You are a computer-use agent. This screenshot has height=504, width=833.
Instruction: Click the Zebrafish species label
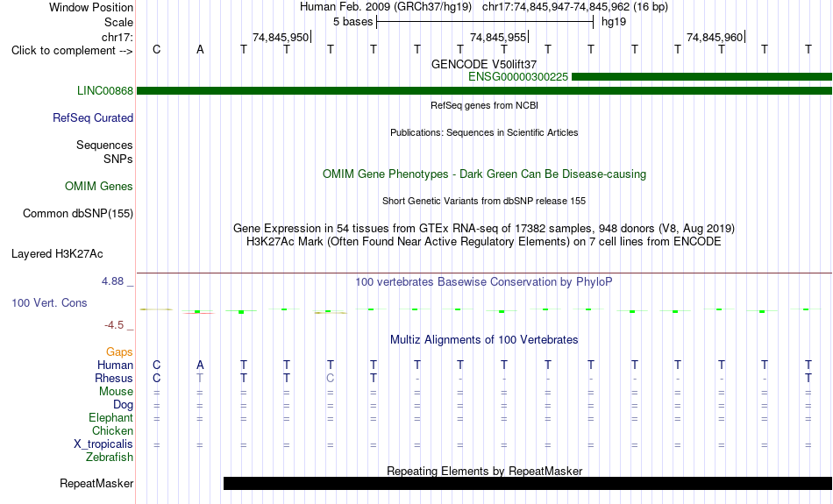tap(110, 457)
